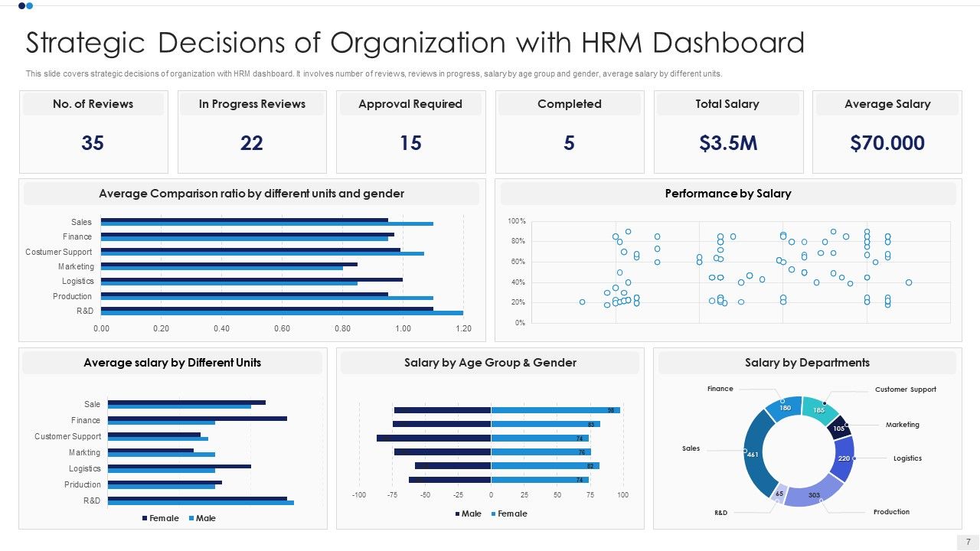The width and height of the screenshot is (980, 551).
Task: Click the $70.000 average salary value
Action: (x=887, y=143)
